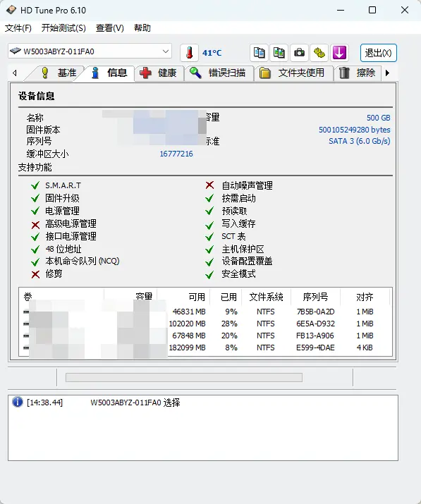Switch to the 基准 tab

tap(59, 73)
